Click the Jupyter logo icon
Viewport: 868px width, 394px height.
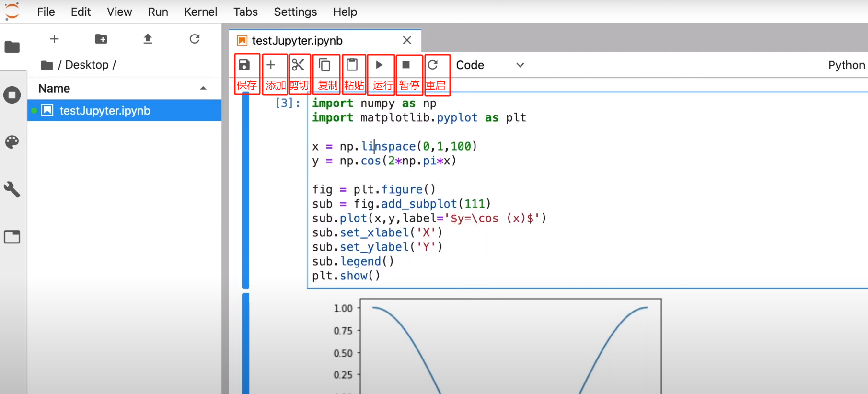tap(12, 11)
